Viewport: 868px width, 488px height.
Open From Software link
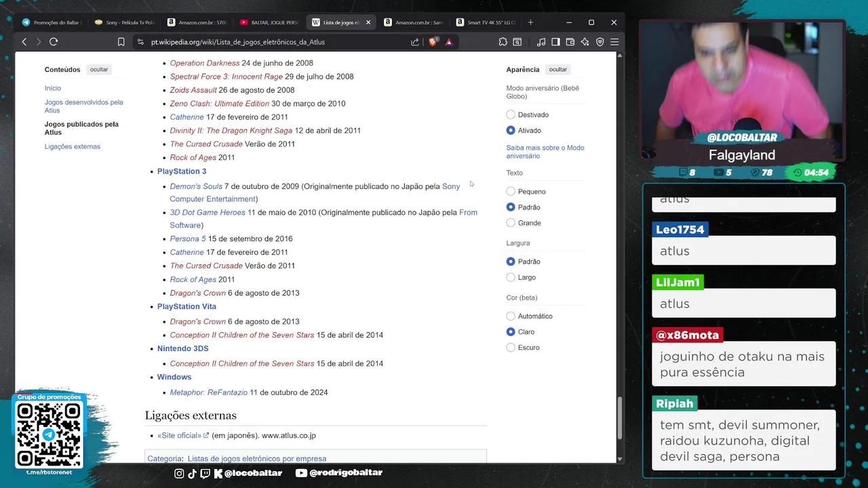tap(323, 219)
